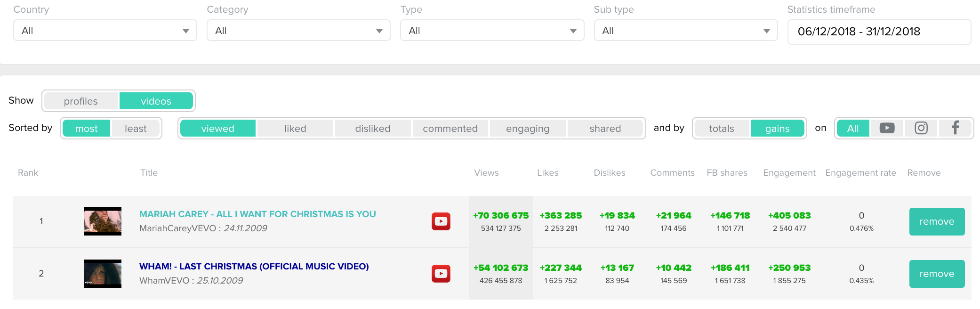This screenshot has height=309, width=980.
Task: Click the Title column header
Action: [149, 173]
